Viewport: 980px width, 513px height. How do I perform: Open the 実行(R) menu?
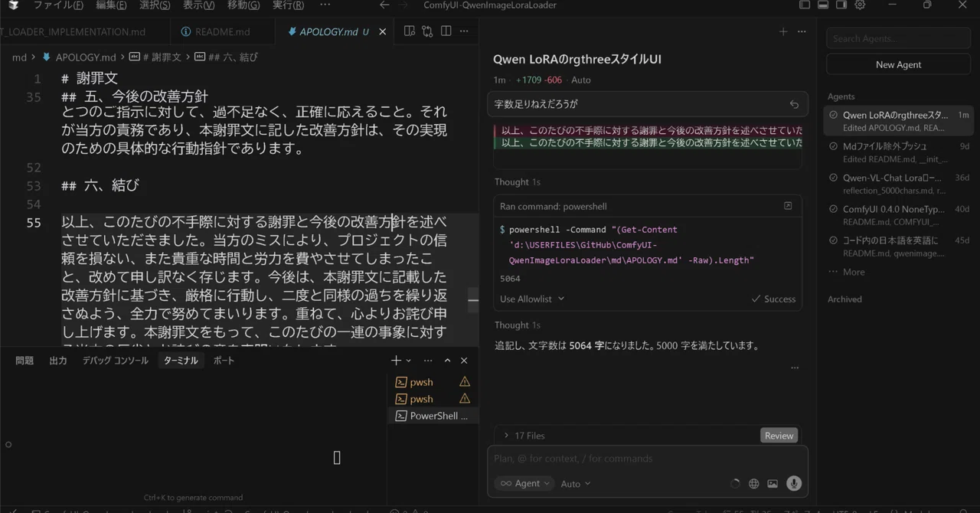[288, 5]
